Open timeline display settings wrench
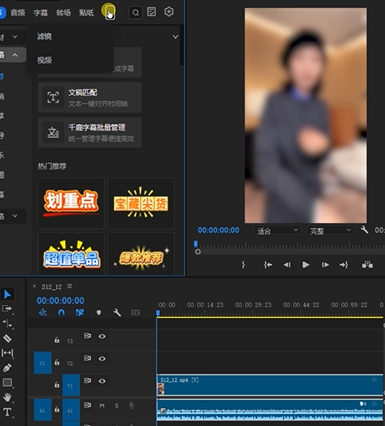This screenshot has height=426, width=385. click(117, 313)
